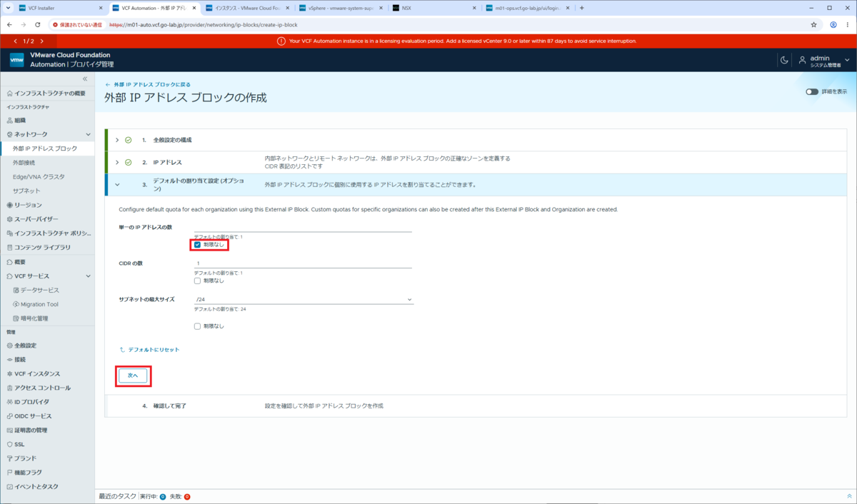
Task: Go back via 外部 IP アドレス ブロックに戻る
Action: coord(147,84)
